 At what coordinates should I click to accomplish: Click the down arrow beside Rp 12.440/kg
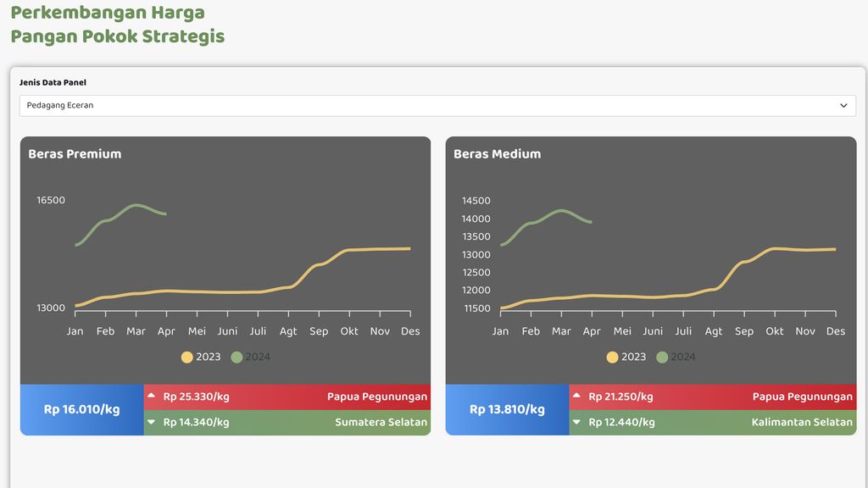click(576, 422)
